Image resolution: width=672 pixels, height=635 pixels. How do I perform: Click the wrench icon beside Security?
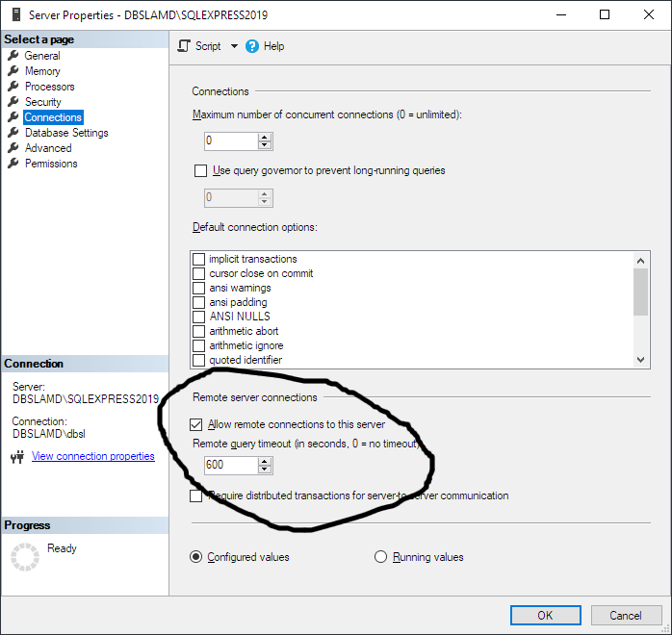pos(13,101)
